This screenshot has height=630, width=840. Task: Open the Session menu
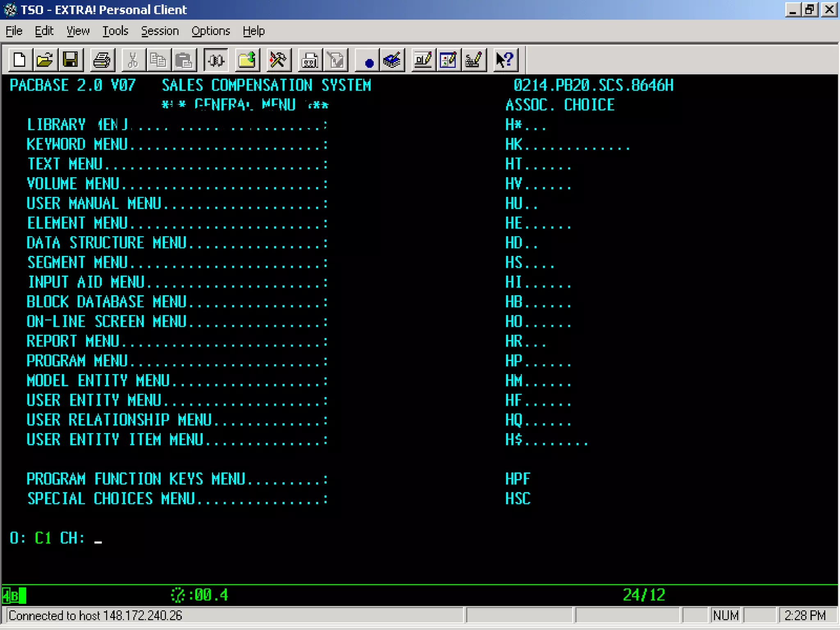point(160,31)
